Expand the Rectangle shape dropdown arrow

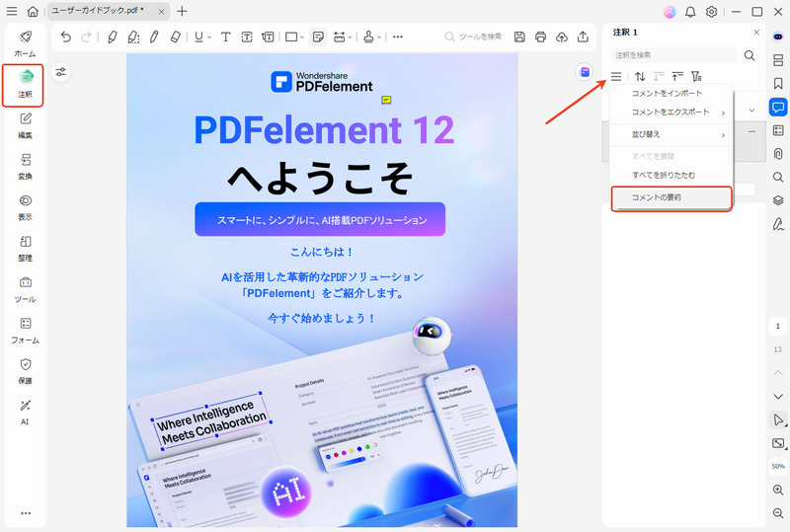pyautogui.click(x=302, y=38)
